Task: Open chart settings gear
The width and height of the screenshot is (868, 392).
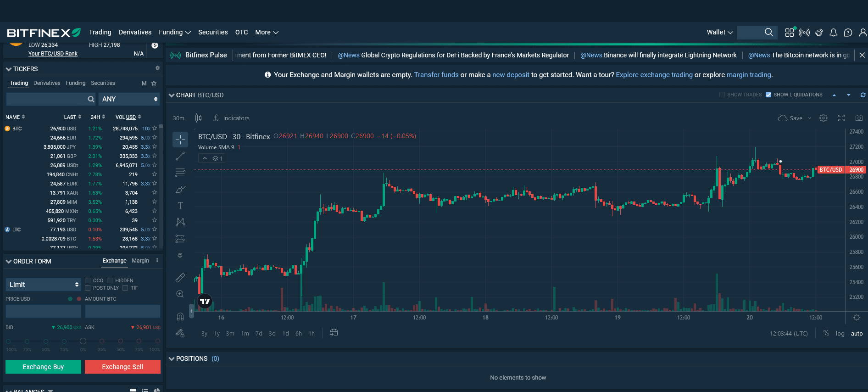Action: tap(823, 118)
